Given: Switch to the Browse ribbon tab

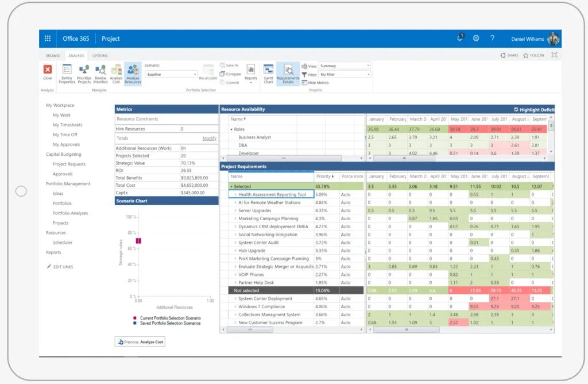Looking at the screenshot, I should point(53,56).
